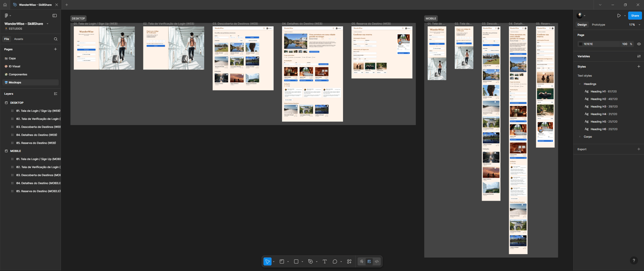Add a new style with plus icon

[x=639, y=67]
